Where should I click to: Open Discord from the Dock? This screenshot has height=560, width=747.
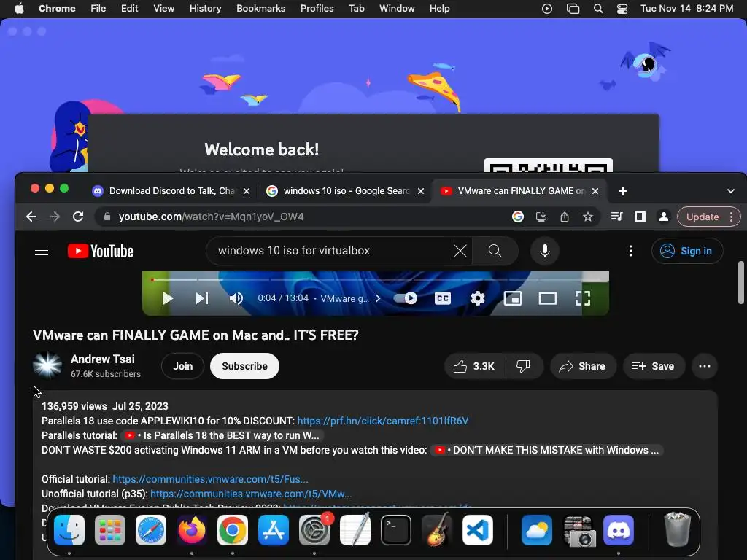(x=619, y=529)
